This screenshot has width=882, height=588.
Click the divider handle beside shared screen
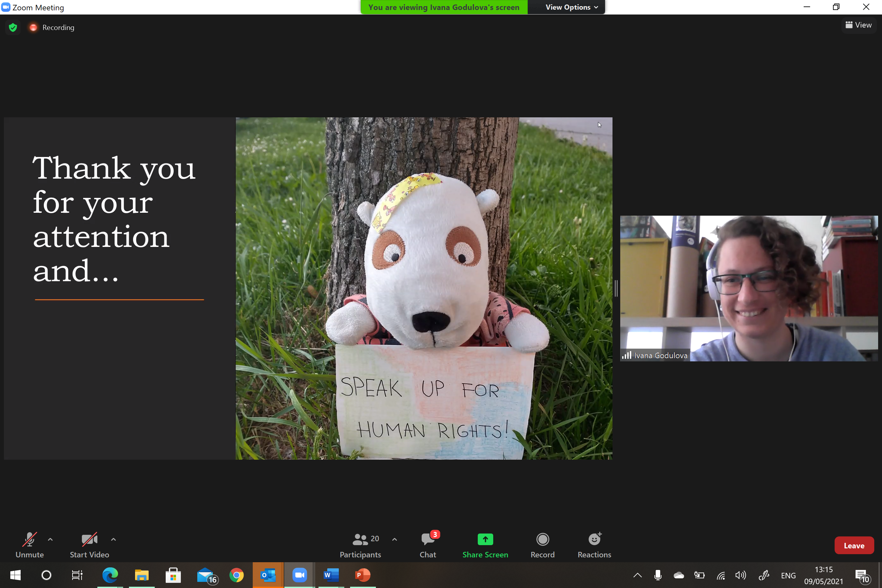pos(616,289)
